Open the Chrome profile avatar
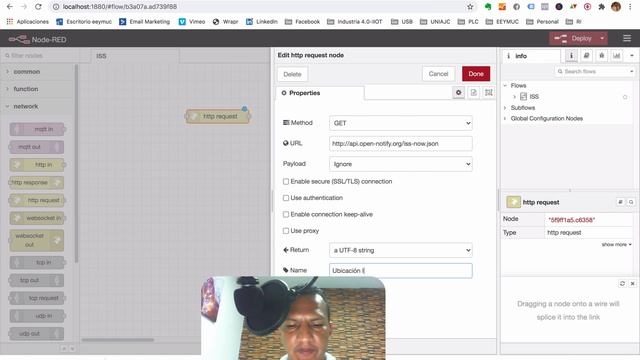This screenshot has width=640, height=360. point(616,7)
